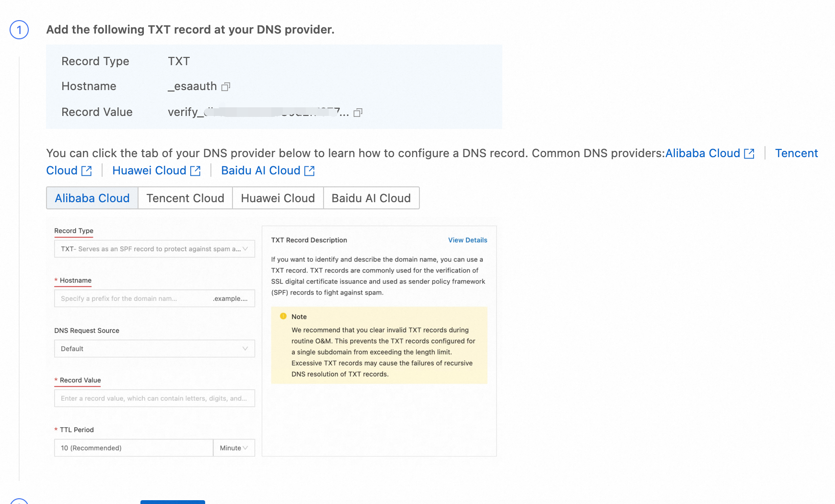Click the TTL Period input field
835x504 pixels.
133,448
